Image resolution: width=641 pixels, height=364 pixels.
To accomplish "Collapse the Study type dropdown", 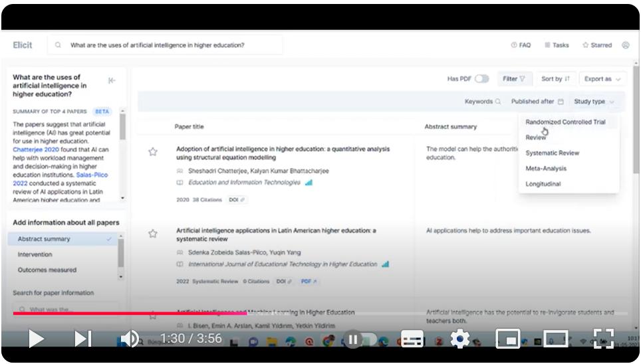I will click(594, 102).
